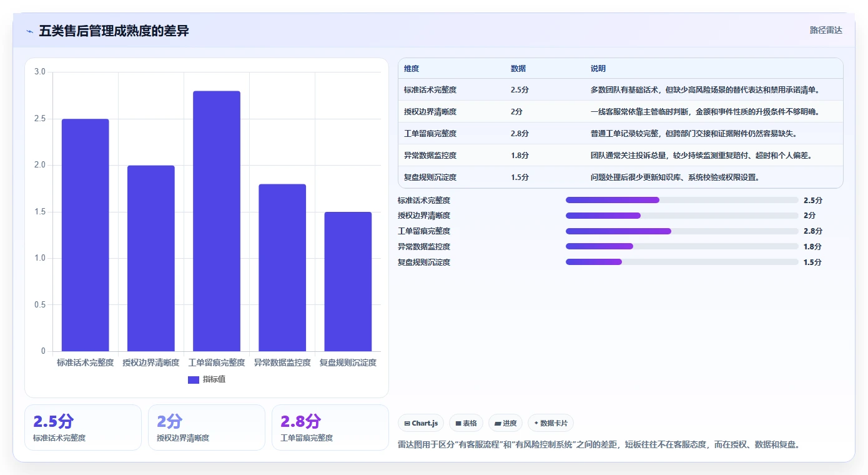868x475 pixels.
Task: Click the 异常数据监控度 progress row label
Action: coord(424,246)
